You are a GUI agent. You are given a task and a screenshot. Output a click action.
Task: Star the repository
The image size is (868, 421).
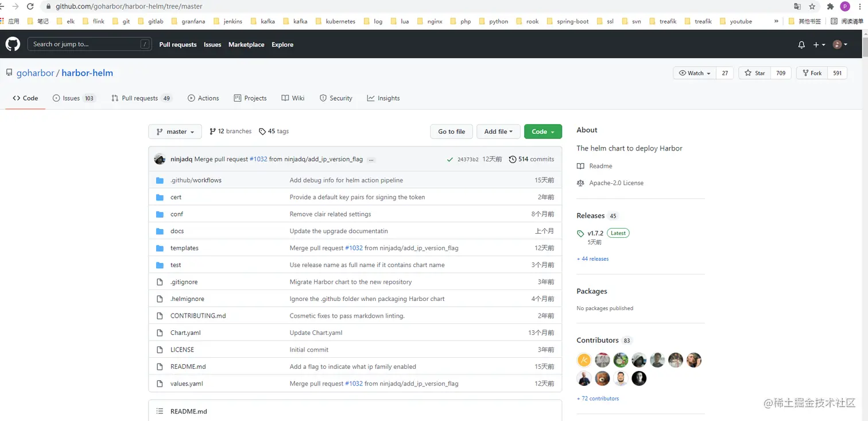[x=755, y=73]
